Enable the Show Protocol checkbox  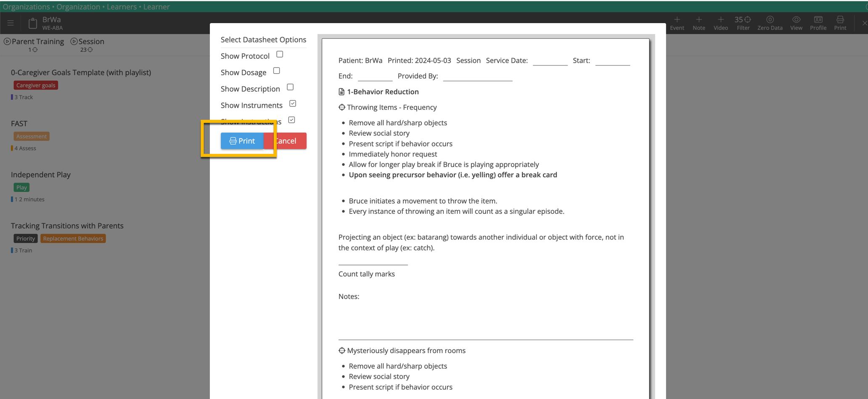[280, 54]
